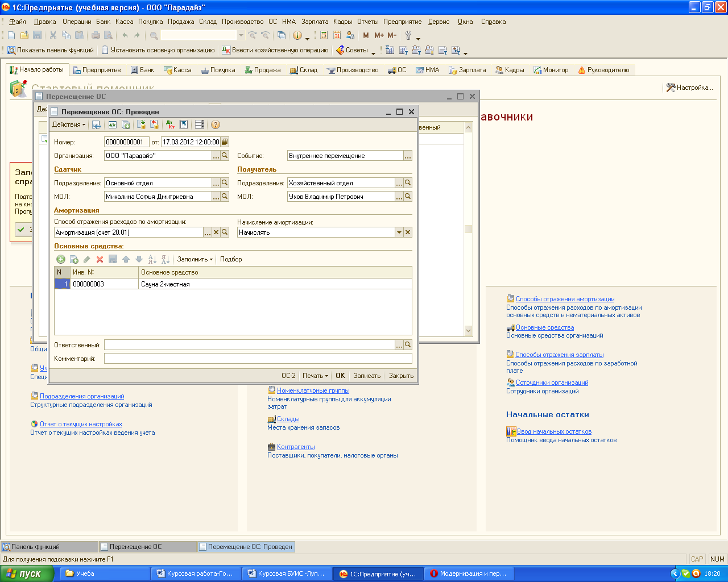Delete row using the red X icon

pos(100,259)
